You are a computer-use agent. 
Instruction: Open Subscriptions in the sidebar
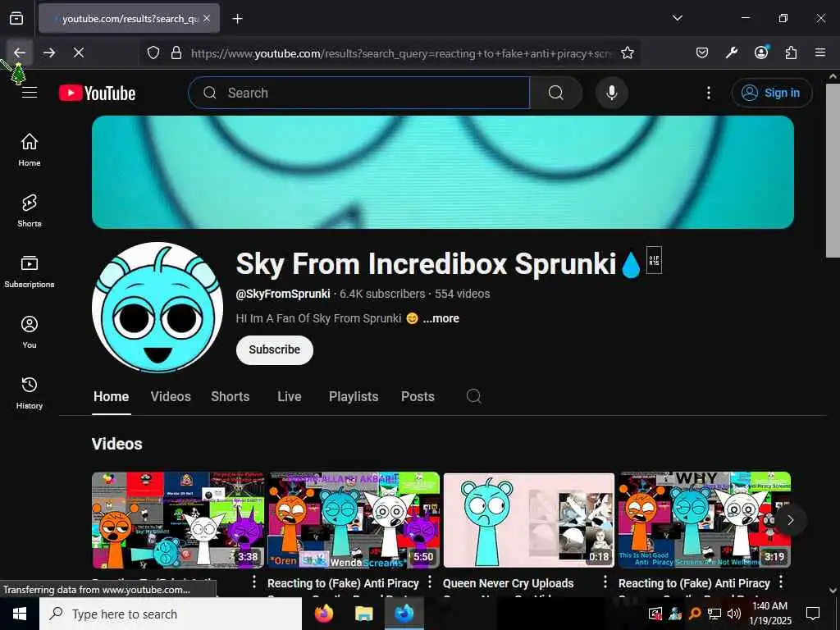30,272
